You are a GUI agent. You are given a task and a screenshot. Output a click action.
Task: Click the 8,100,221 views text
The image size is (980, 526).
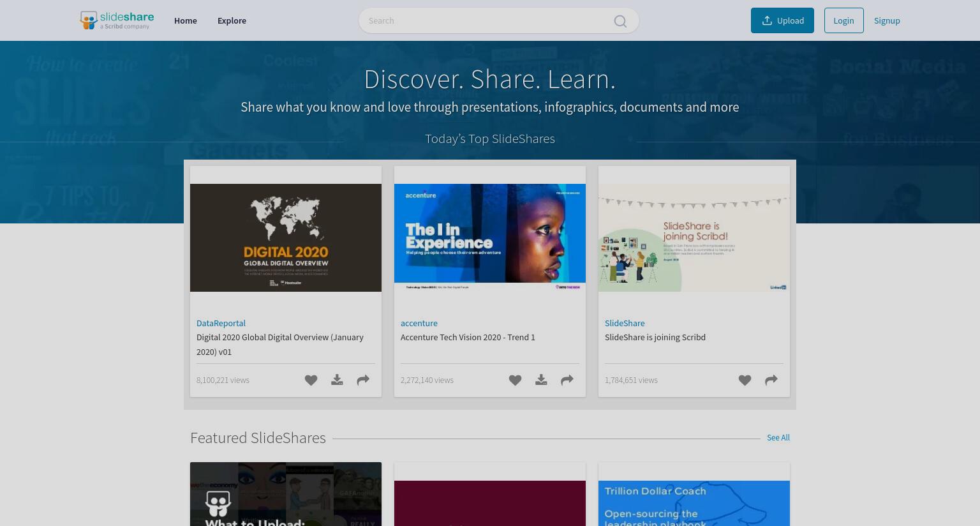click(x=223, y=380)
